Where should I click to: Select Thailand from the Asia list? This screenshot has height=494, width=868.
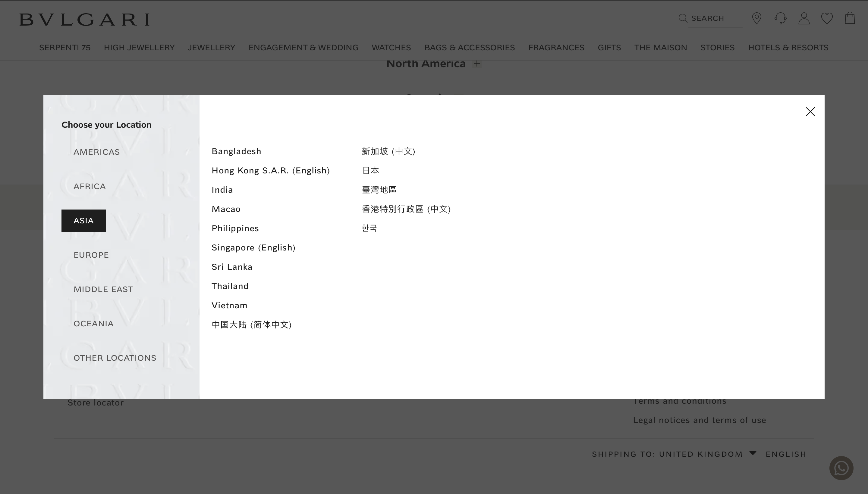coord(230,286)
